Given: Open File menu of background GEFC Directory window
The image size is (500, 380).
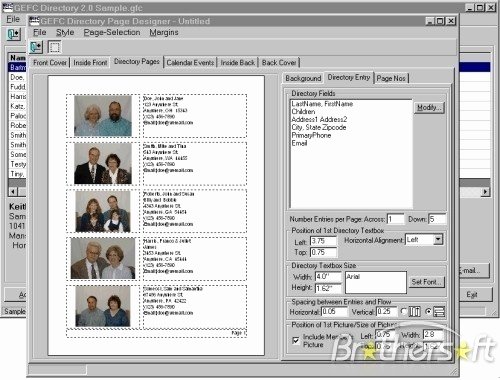Looking at the screenshot, I should (13, 19).
